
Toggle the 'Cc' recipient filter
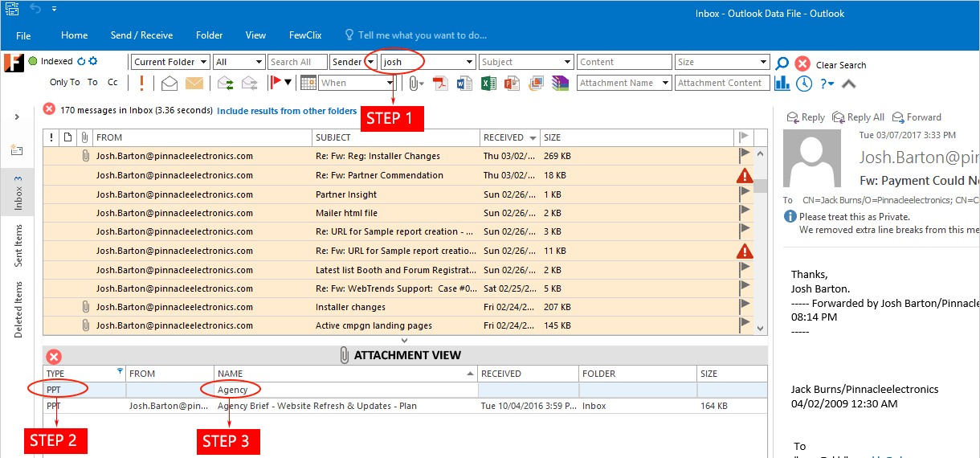pyautogui.click(x=112, y=82)
